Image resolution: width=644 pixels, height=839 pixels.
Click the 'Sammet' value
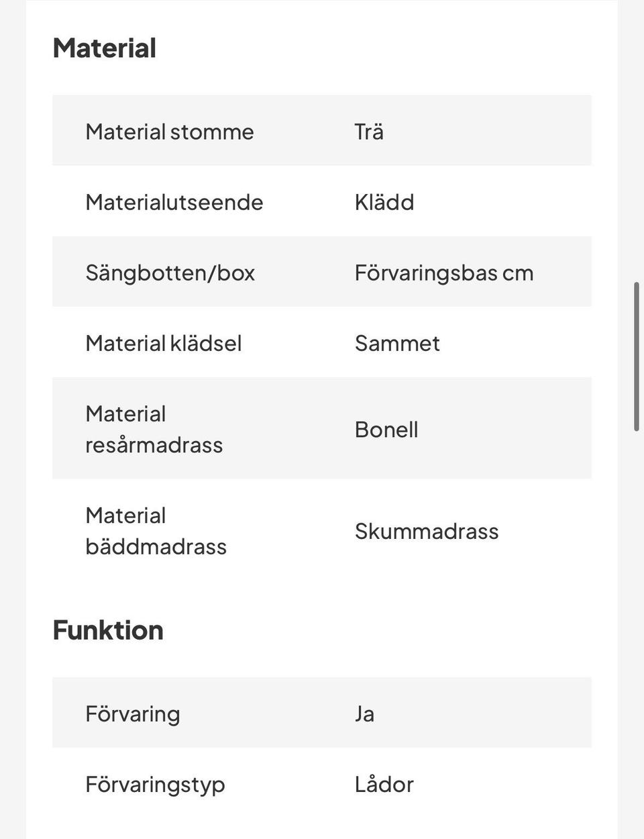397,343
